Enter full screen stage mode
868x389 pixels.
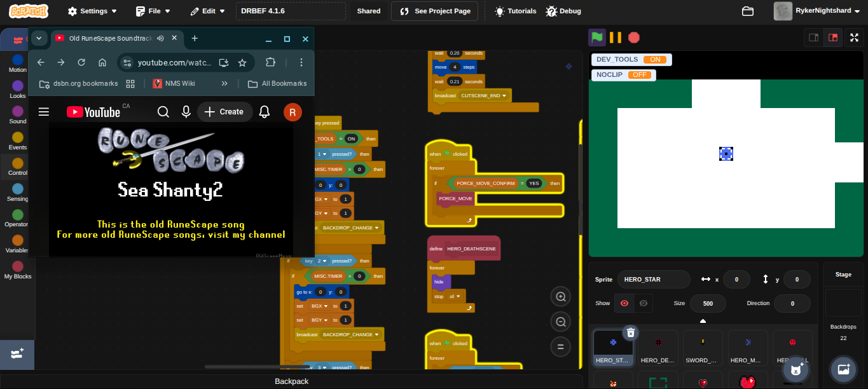coord(855,38)
